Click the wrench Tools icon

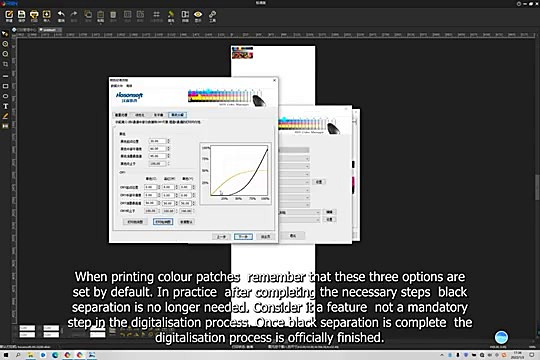[x=212, y=16]
